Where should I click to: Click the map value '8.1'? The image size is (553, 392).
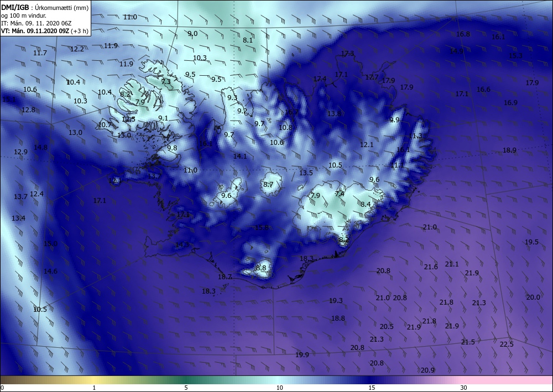pos(248,40)
